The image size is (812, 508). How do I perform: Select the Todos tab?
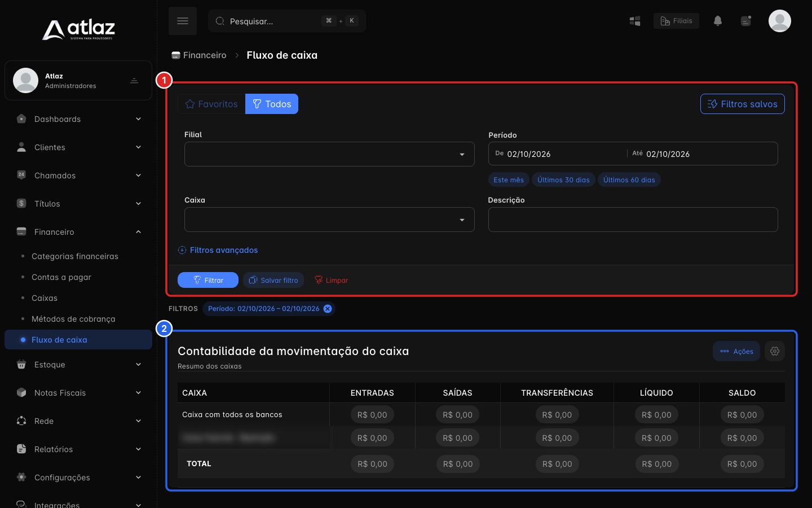272,104
